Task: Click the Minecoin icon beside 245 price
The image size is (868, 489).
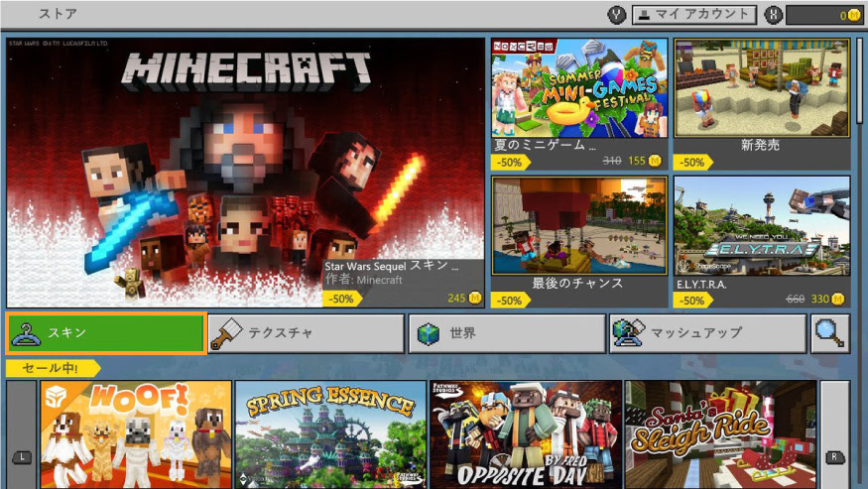Action: 475,298
